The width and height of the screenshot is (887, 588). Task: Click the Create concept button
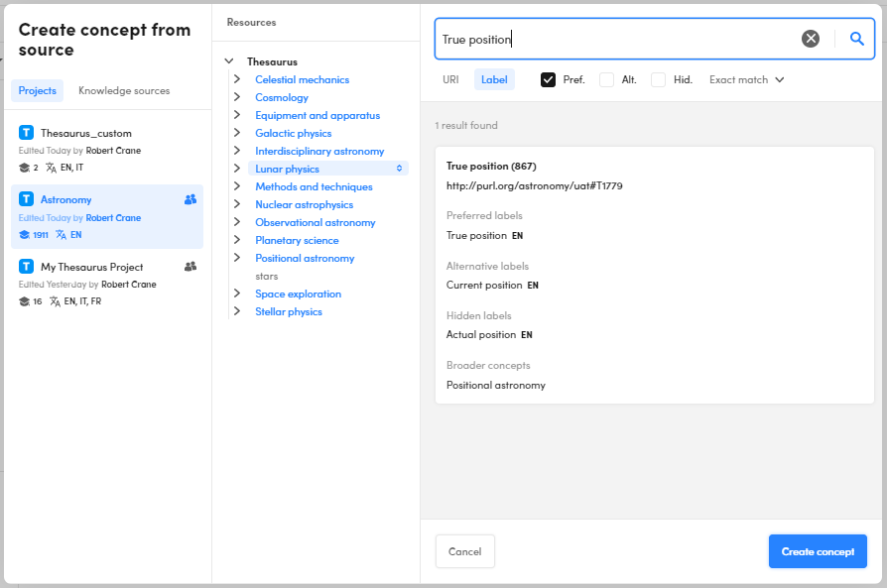[x=818, y=551]
